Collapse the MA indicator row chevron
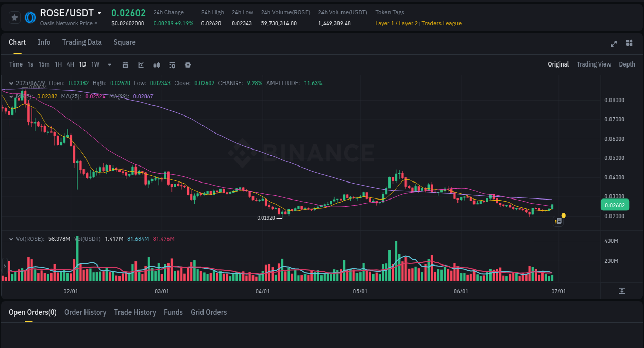 pos(12,96)
